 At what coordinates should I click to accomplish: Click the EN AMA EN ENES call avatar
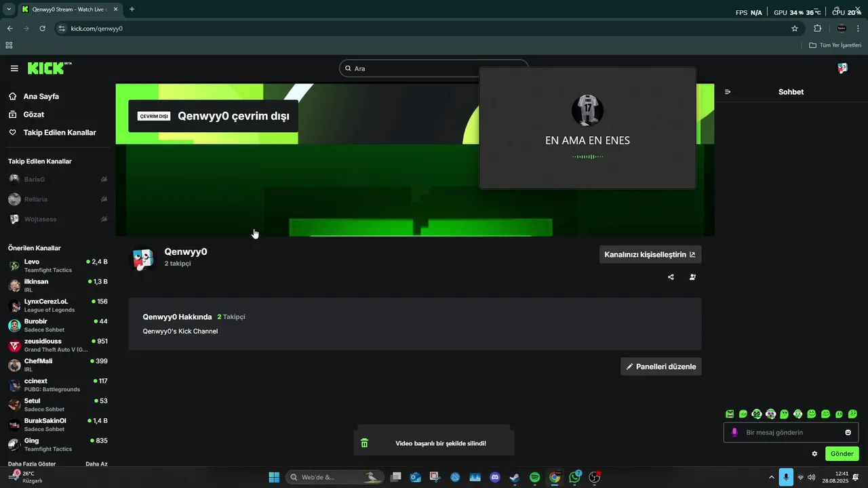coord(587,110)
